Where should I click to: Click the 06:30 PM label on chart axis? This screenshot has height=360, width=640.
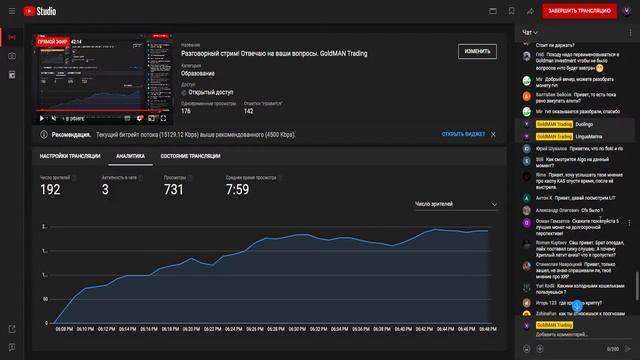[x=297, y=329]
